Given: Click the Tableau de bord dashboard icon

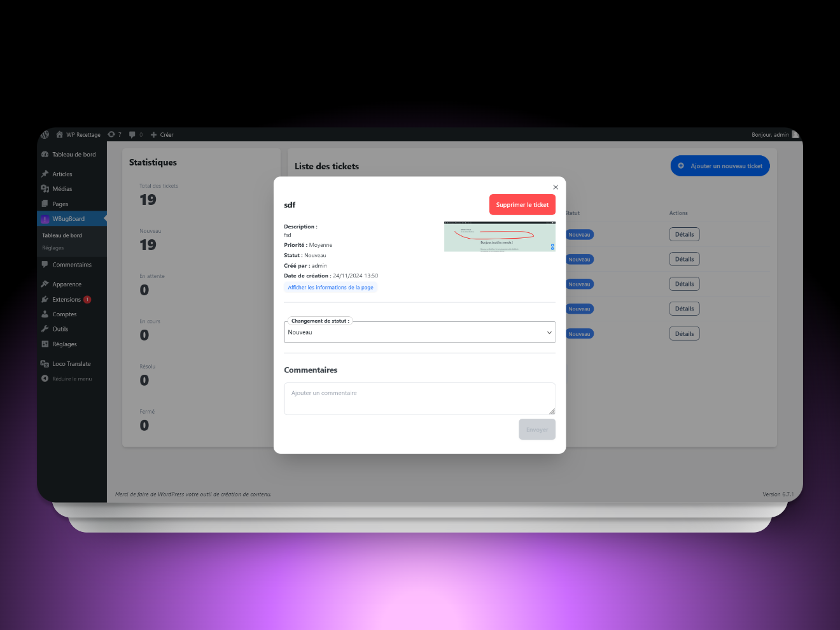Looking at the screenshot, I should 45,154.
